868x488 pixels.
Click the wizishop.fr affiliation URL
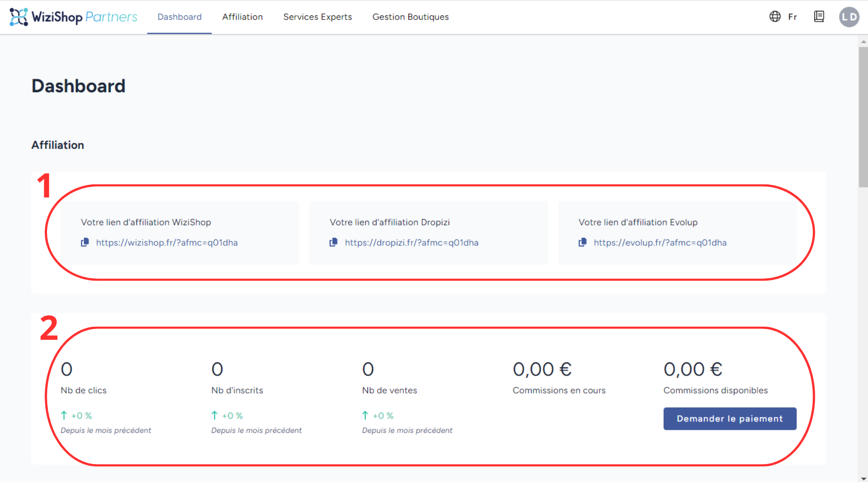[x=167, y=243]
